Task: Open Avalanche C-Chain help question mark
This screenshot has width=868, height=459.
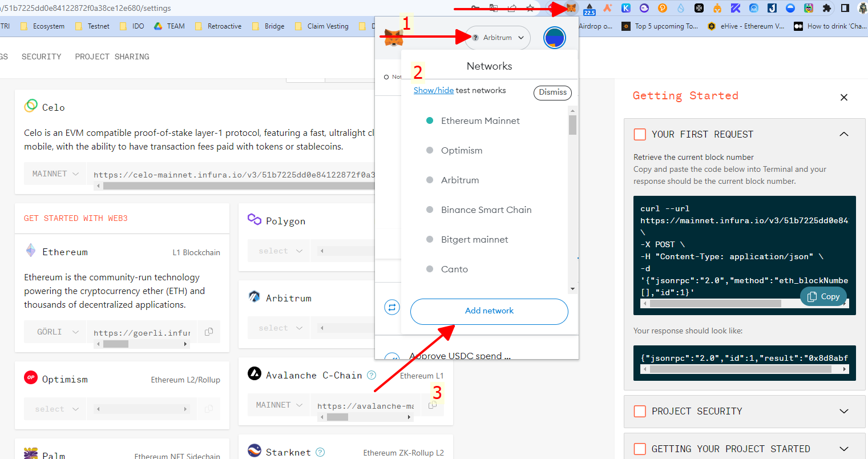Action: (x=372, y=375)
